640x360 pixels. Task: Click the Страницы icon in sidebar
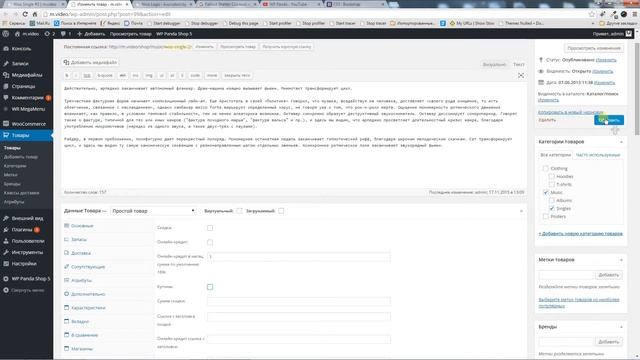6,87
